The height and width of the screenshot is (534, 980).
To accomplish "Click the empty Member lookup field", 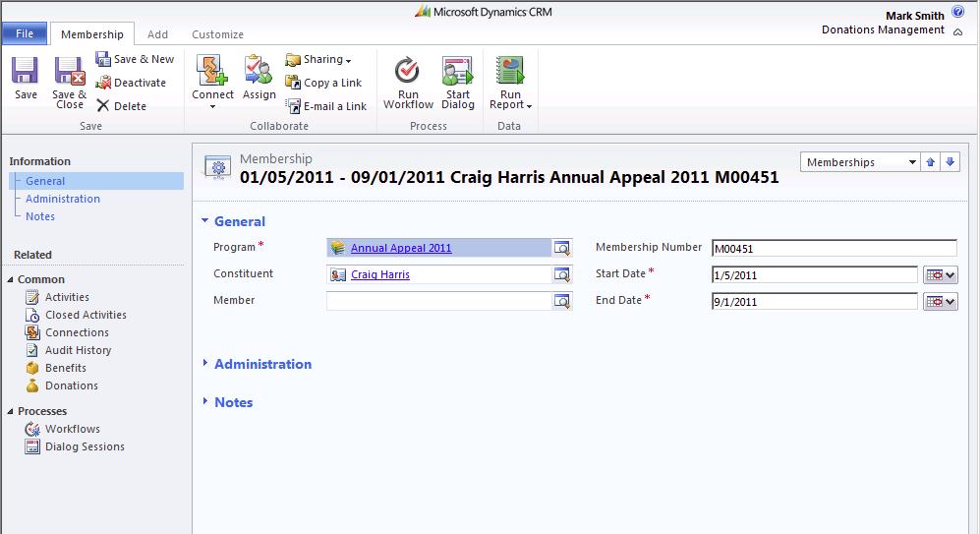I will pos(438,301).
